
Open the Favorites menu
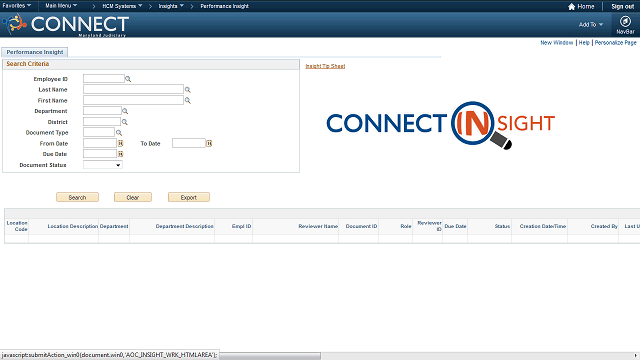coord(17,6)
